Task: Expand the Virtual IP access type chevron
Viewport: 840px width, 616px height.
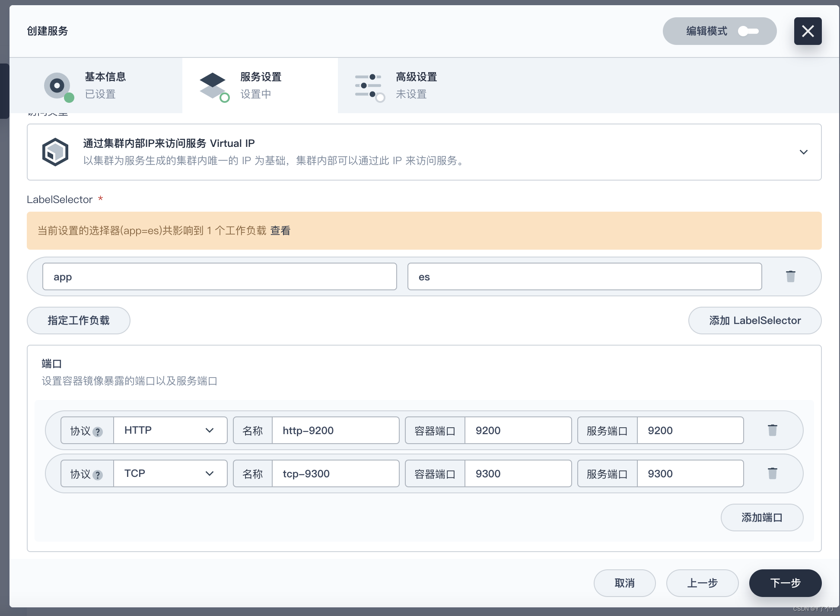Action: (x=803, y=152)
